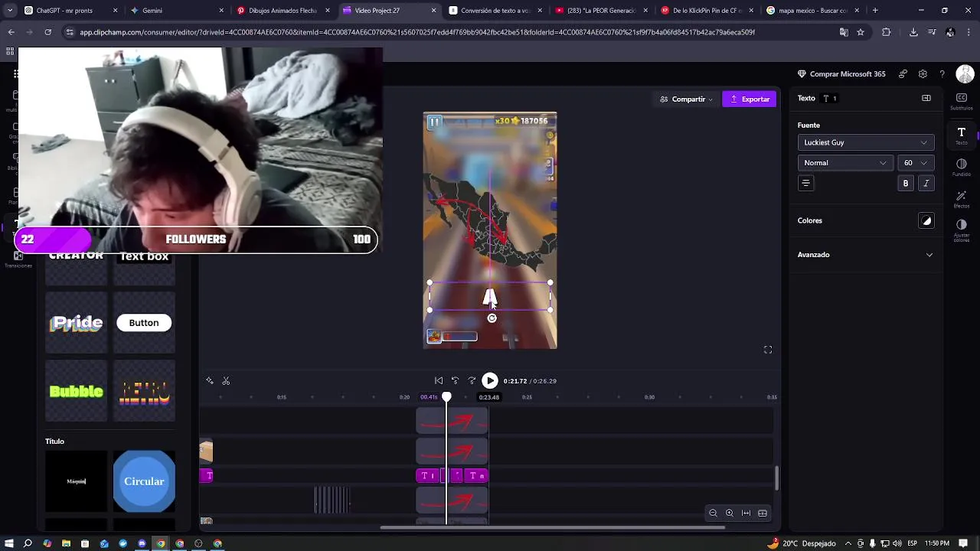Select the last purple text clip
The width and height of the screenshot is (980, 551).
point(477,476)
